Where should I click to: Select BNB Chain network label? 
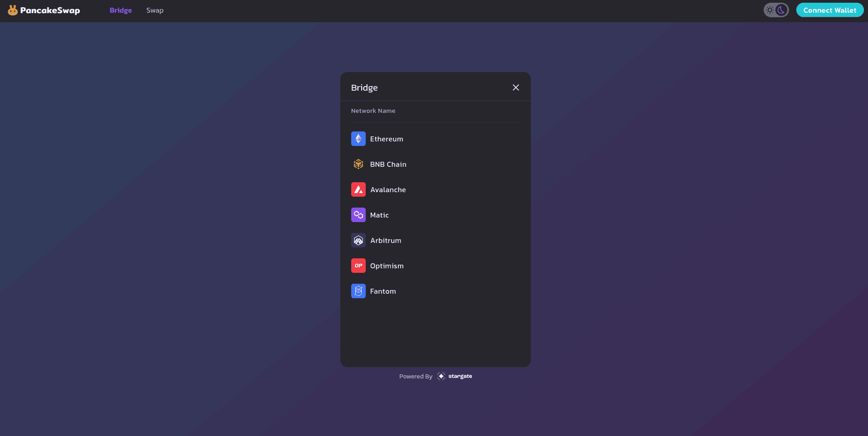pyautogui.click(x=388, y=165)
